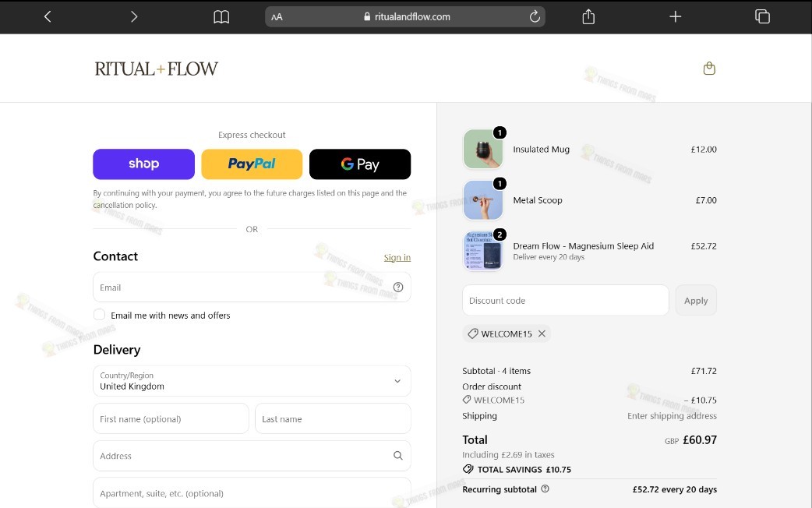Click 'Enter shipping address' text
Image resolution: width=812 pixels, height=508 pixels.
(673, 416)
